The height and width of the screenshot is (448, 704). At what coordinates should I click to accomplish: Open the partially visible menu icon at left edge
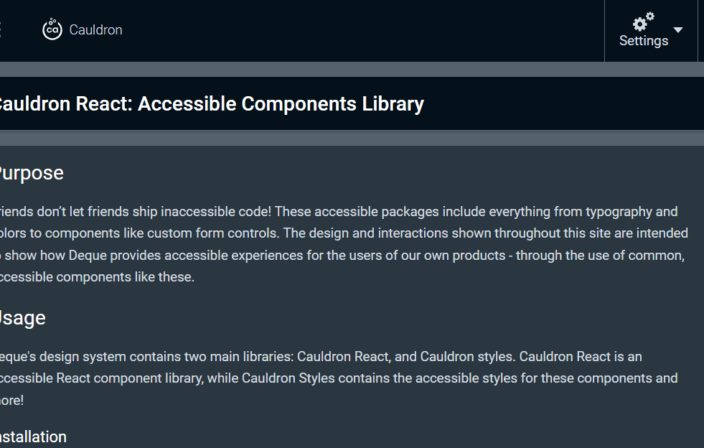click(x=2, y=30)
